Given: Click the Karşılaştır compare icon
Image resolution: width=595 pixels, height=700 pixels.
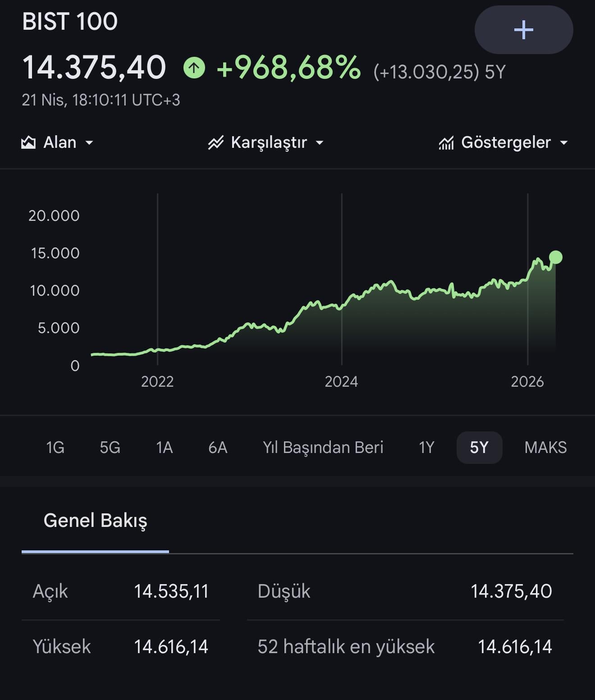Looking at the screenshot, I should [216, 143].
